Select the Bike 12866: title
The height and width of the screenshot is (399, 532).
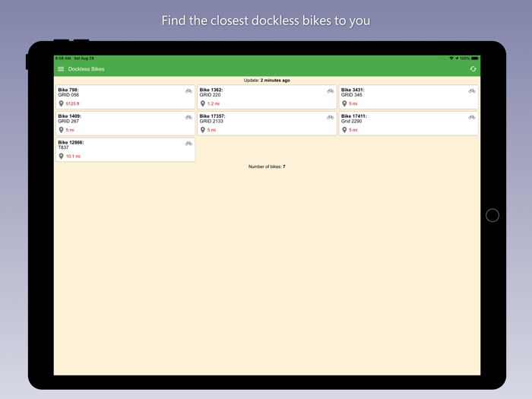71,143
